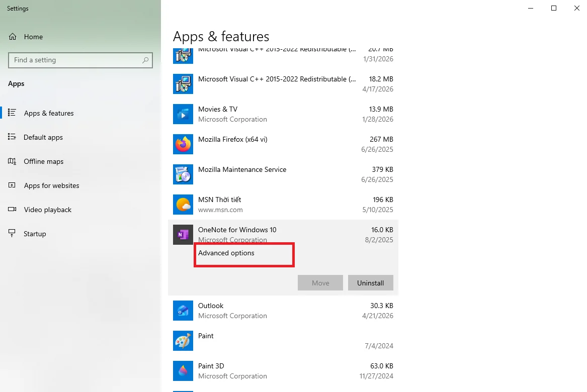587x392 pixels.
Task: Click the search magnifier icon
Action: pyautogui.click(x=145, y=60)
